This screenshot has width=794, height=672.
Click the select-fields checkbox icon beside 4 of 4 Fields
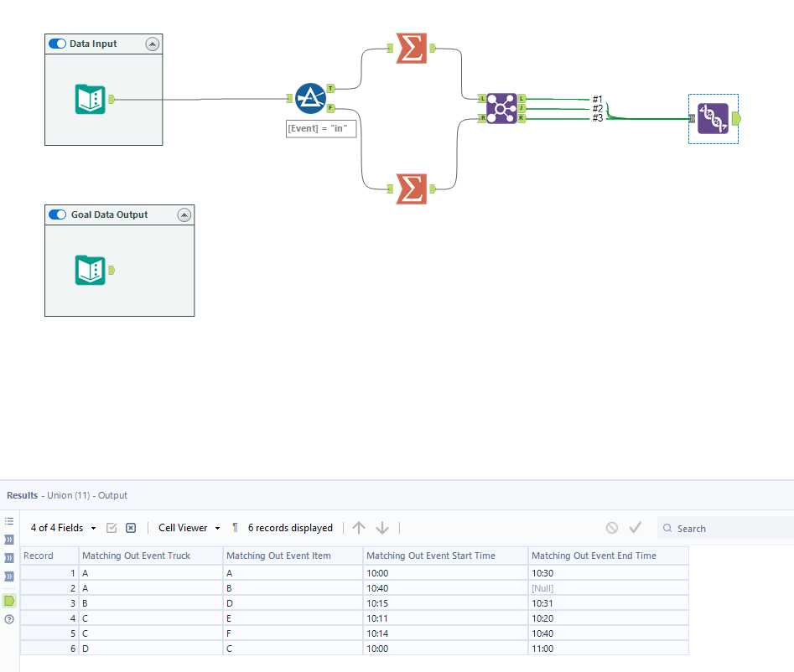pos(112,528)
